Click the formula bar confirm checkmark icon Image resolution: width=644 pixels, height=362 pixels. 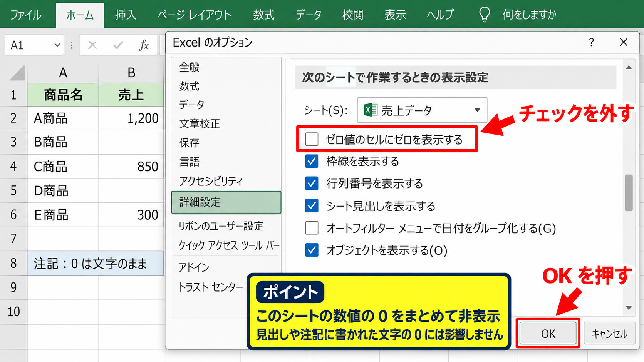point(118,45)
